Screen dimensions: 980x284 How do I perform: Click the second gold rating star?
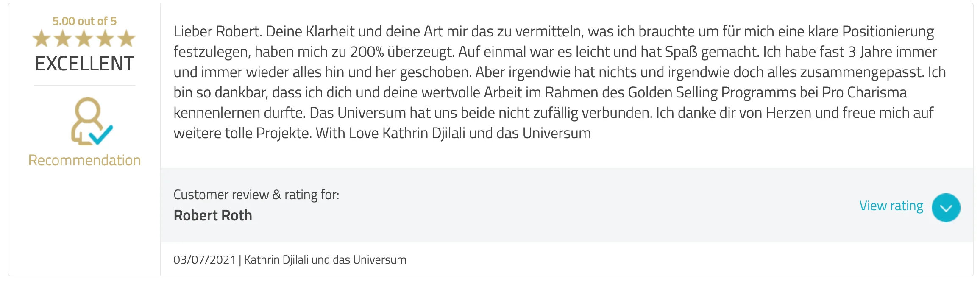click(x=63, y=39)
